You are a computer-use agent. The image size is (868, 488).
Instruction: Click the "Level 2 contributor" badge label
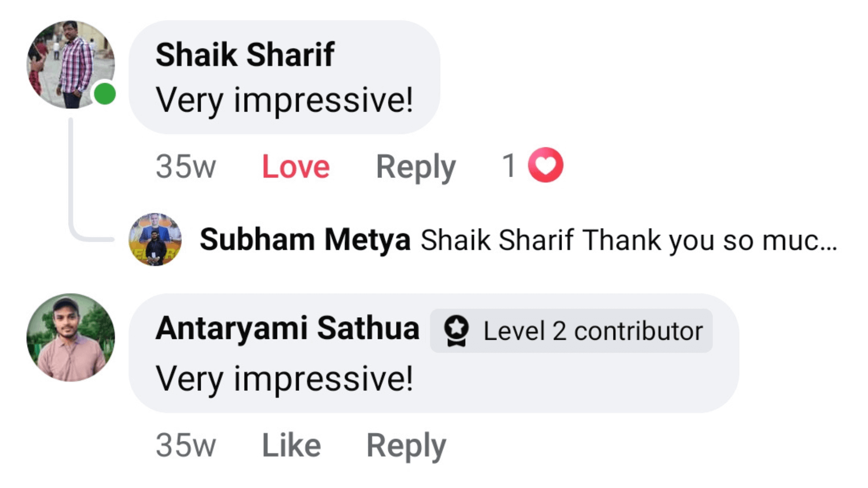coord(593,331)
